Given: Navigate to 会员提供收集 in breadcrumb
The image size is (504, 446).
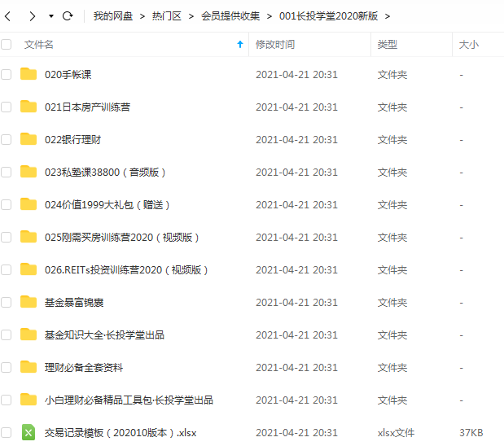Looking at the screenshot, I should point(230,15).
